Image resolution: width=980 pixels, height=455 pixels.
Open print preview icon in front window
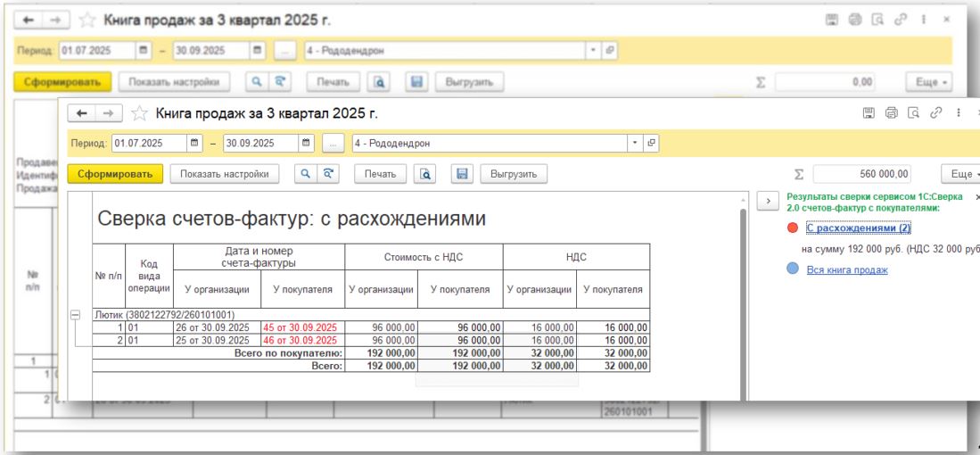[x=424, y=174]
